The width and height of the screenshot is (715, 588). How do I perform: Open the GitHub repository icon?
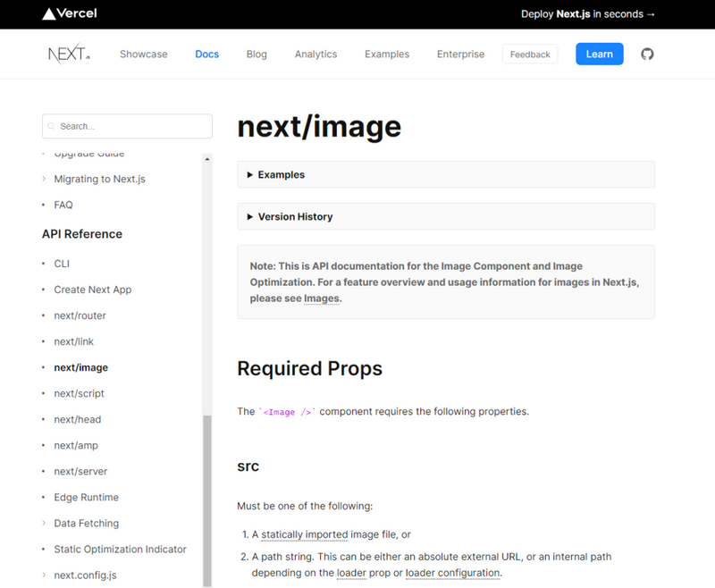[647, 54]
